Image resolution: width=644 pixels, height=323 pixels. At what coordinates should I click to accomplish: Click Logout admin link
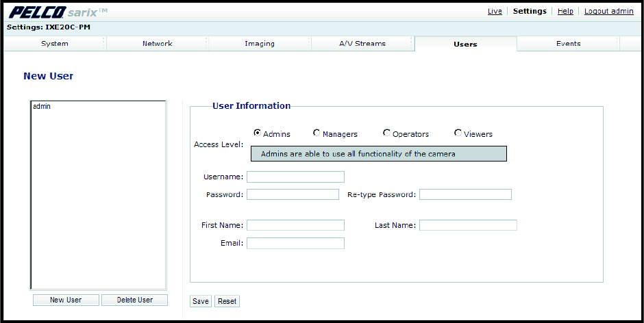(608, 12)
